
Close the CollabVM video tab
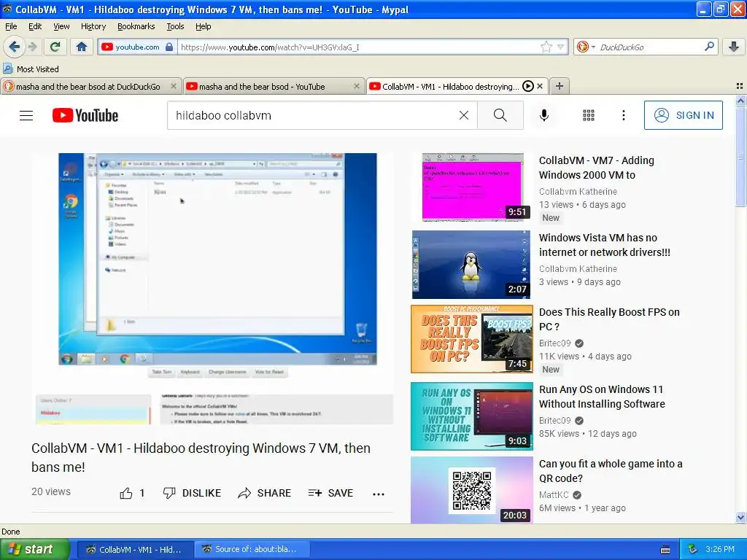[x=540, y=86]
